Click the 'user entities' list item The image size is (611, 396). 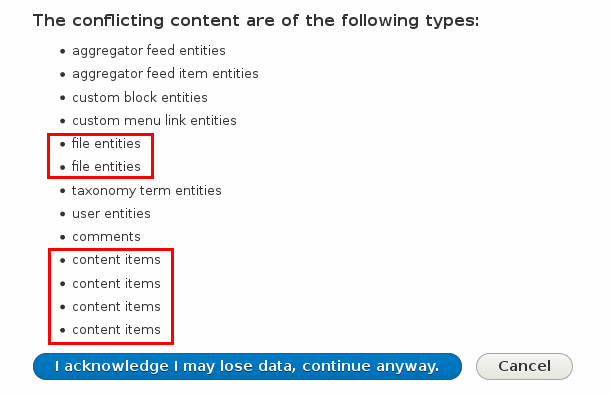click(111, 214)
